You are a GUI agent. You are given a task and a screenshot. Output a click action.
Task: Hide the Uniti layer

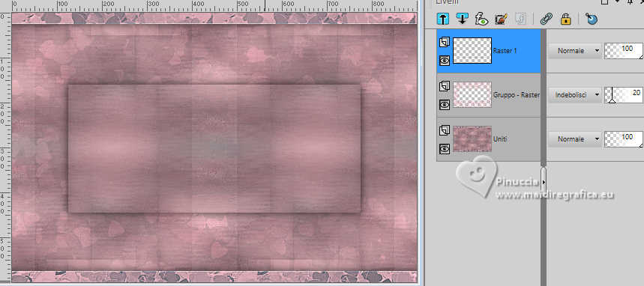445,149
